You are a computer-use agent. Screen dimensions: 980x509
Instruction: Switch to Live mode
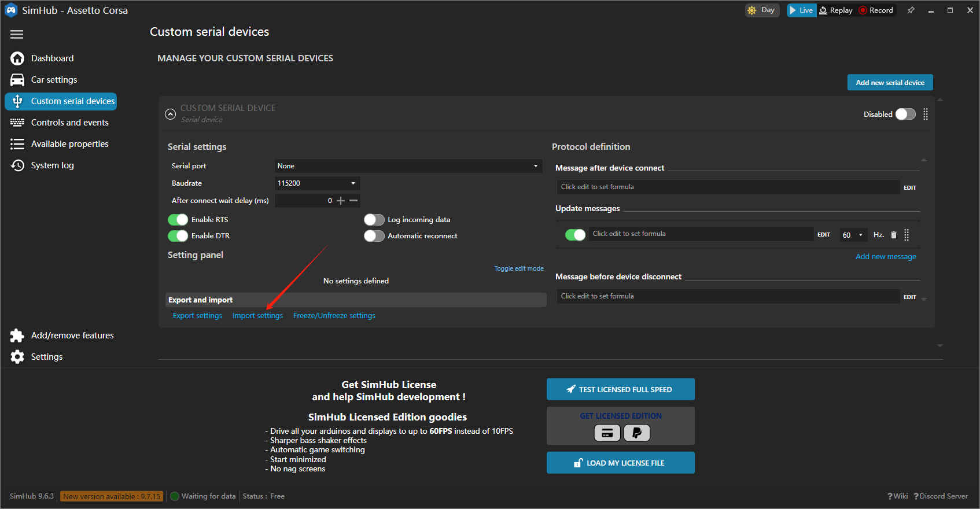pyautogui.click(x=801, y=10)
